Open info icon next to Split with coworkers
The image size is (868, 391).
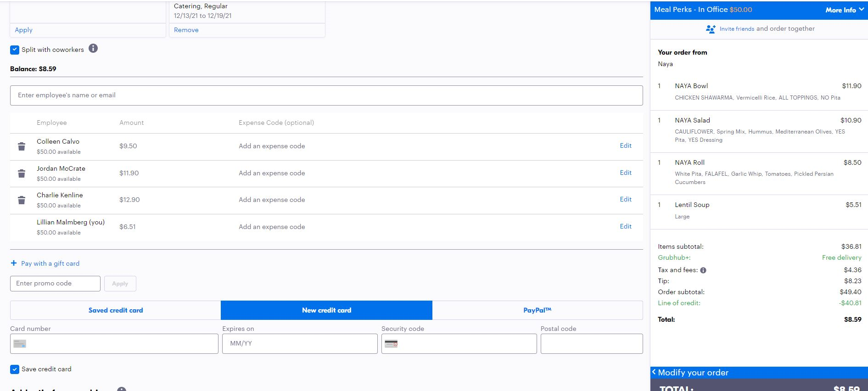click(x=93, y=48)
